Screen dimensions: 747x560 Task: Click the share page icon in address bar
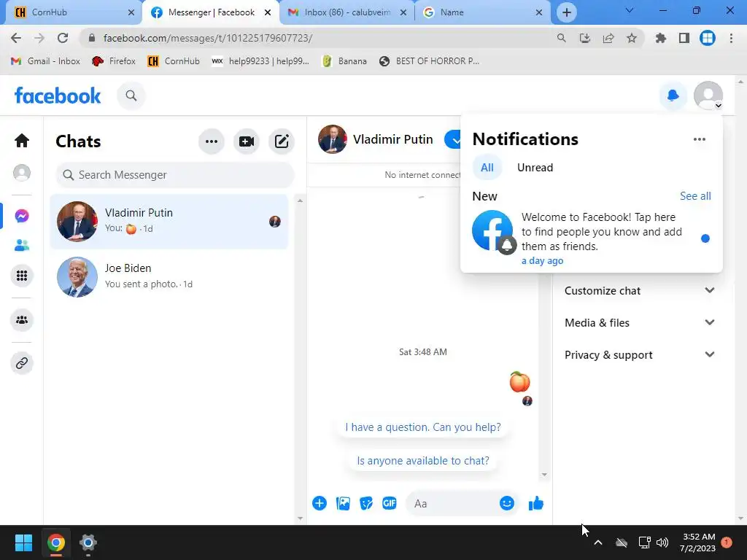[x=608, y=38]
